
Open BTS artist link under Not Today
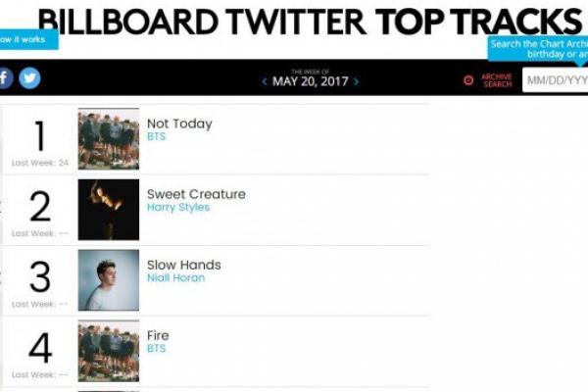pos(157,137)
